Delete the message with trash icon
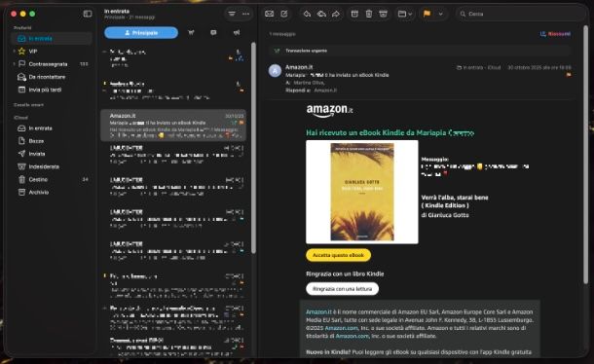The image size is (594, 364). pos(369,14)
